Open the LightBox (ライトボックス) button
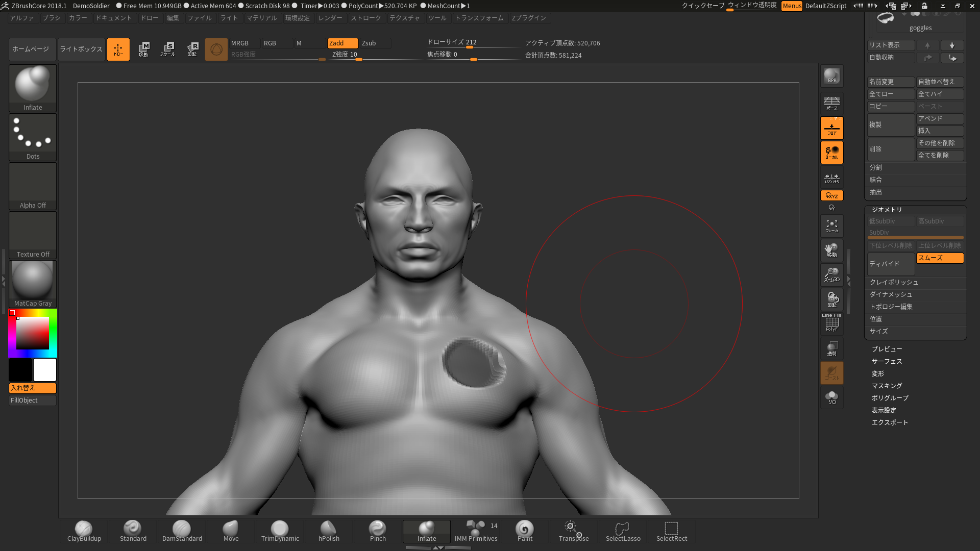The image size is (980, 551). tap(82, 49)
